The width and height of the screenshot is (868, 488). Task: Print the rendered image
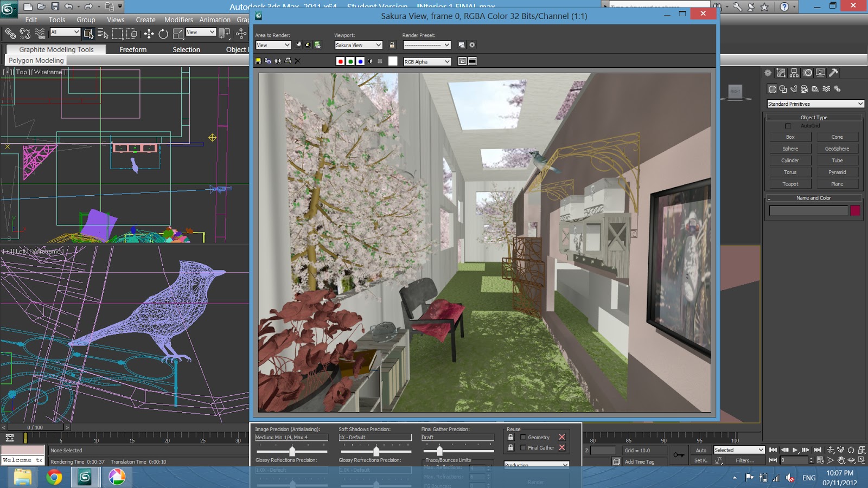288,61
